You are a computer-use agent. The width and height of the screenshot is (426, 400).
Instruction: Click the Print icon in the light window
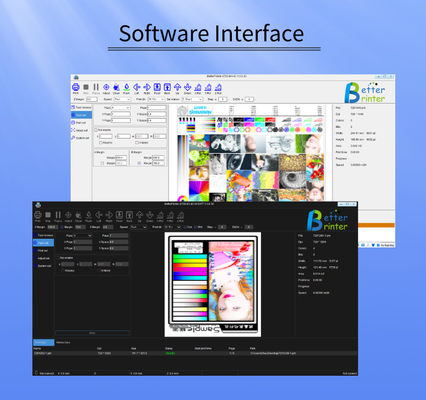pos(76,87)
